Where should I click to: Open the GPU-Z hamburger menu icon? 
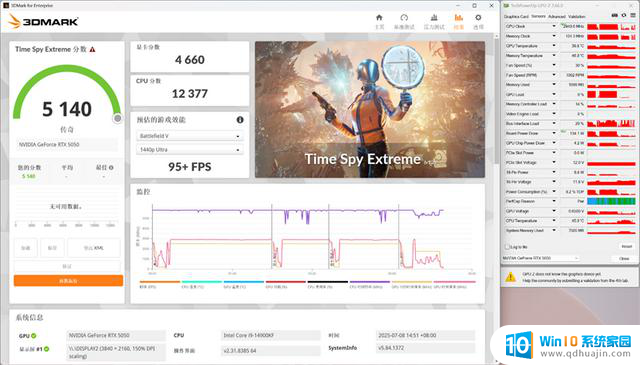tap(633, 16)
